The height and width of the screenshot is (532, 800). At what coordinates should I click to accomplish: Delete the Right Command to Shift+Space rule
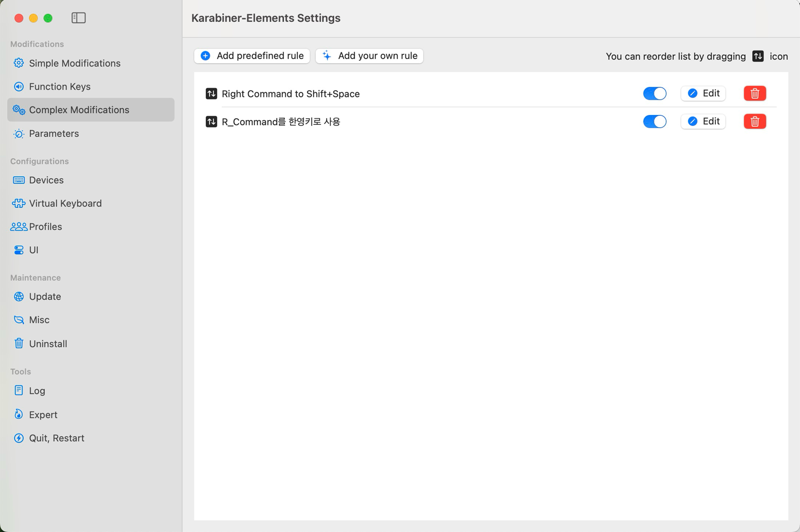tap(755, 93)
